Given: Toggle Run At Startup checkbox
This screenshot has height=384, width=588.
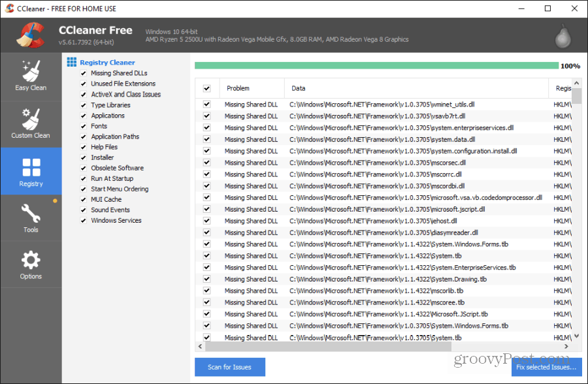Looking at the screenshot, I should pyautogui.click(x=84, y=178).
